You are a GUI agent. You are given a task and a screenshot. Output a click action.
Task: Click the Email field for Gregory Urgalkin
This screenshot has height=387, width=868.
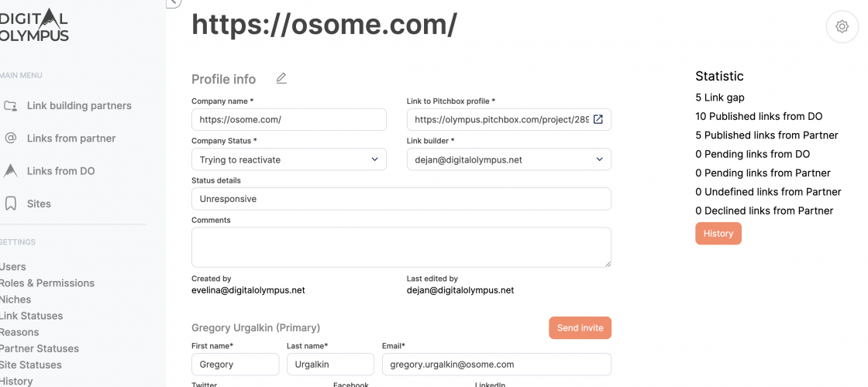496,364
